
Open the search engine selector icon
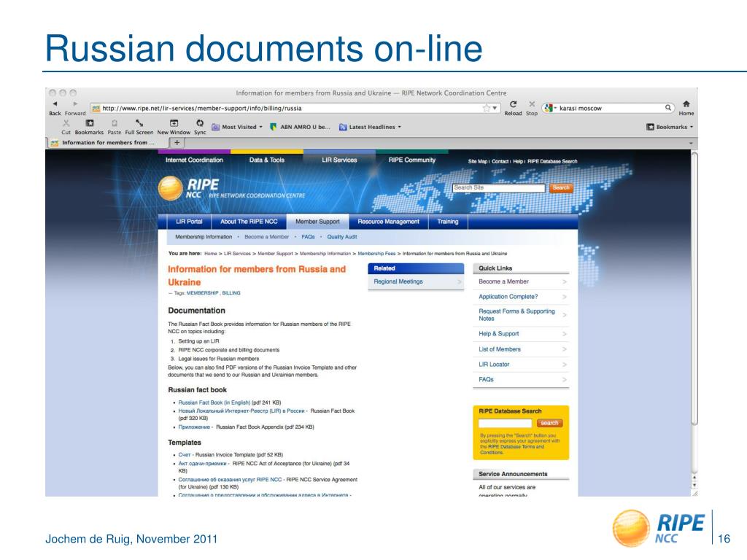click(x=550, y=108)
